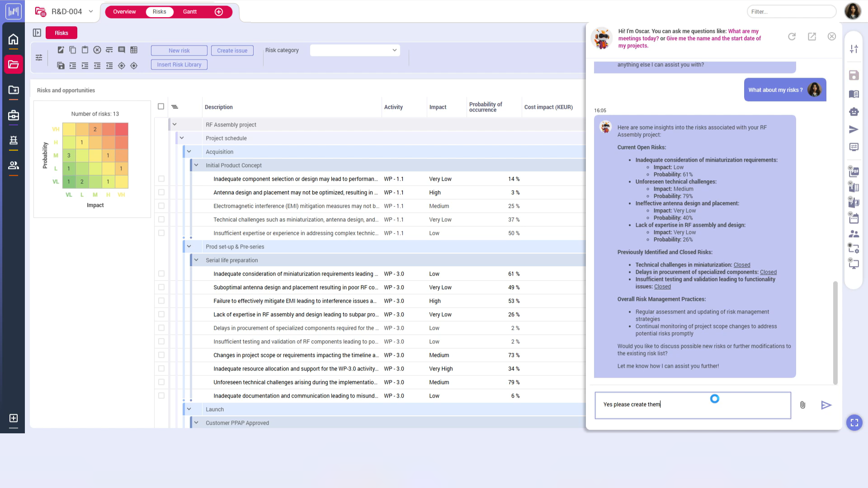Click the Insert Risk Library button
Viewport: 868px width, 488px height.
pos(179,65)
